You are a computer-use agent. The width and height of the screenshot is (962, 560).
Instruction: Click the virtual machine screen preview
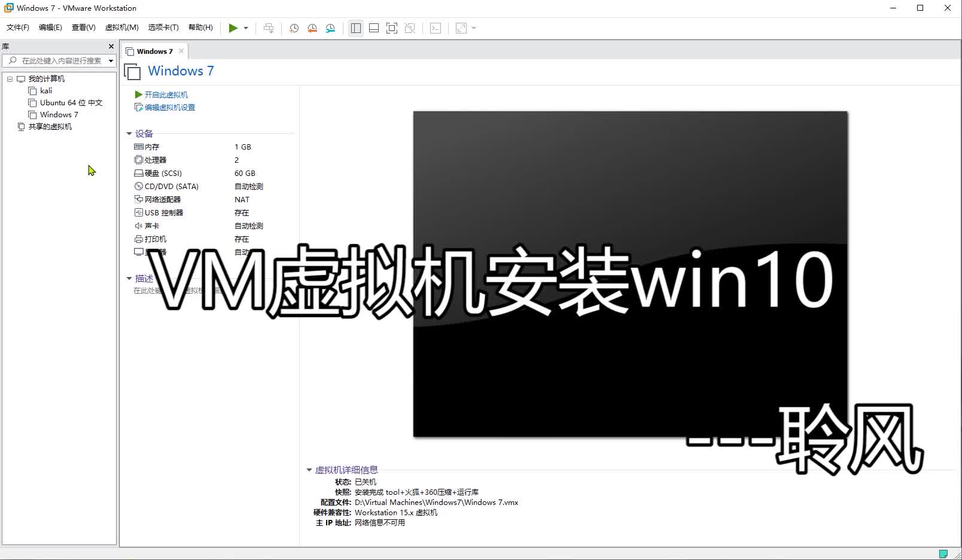coord(630,274)
